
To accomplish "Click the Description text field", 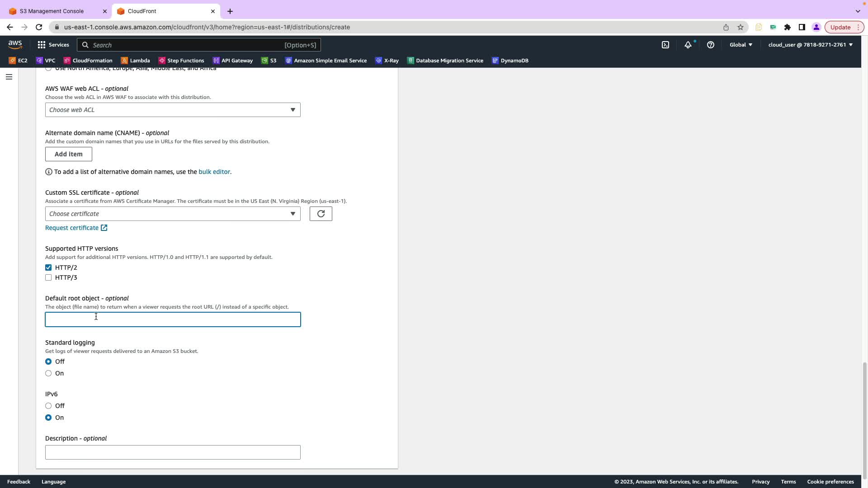I will click(x=173, y=452).
